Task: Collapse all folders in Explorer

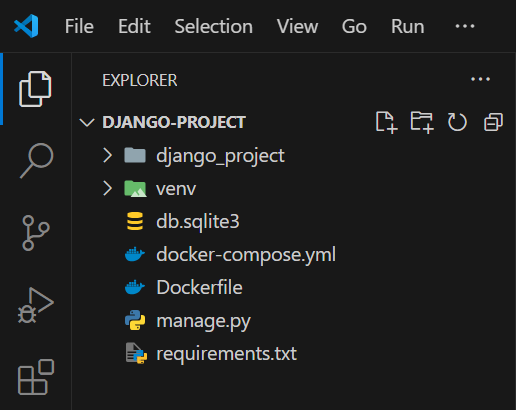Action: [493, 122]
